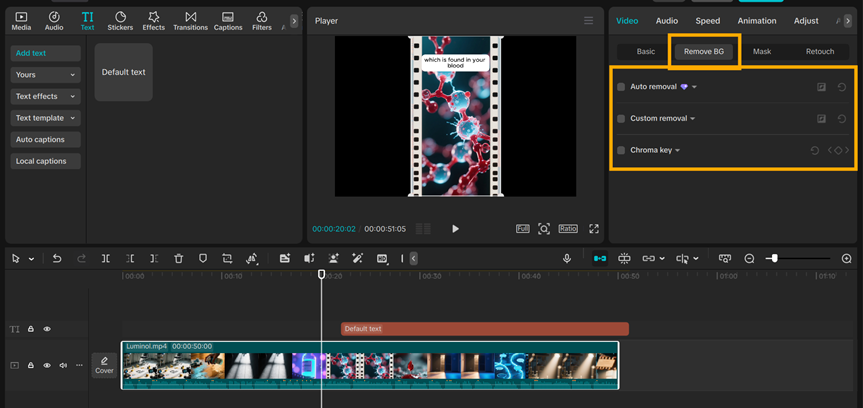Click the undo arrow in timeline toolbar
863x408 pixels.
57,259
